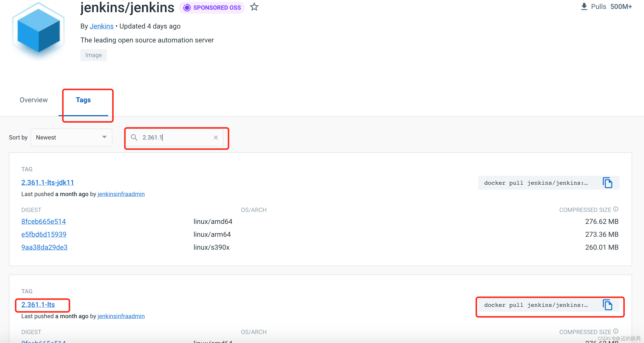Image resolution: width=644 pixels, height=343 pixels.
Task: Clear the tag search field
Action: pyautogui.click(x=216, y=137)
